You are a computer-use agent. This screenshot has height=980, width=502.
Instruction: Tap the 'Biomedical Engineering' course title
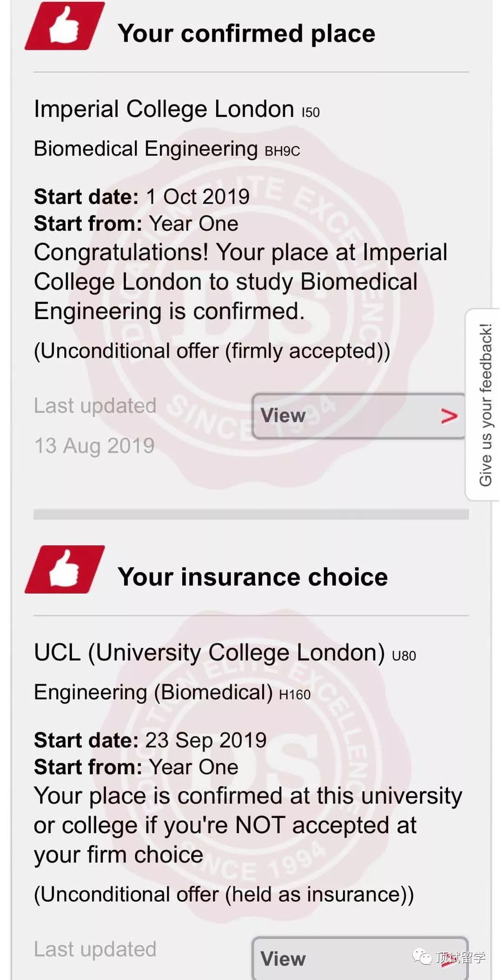pyautogui.click(x=146, y=149)
